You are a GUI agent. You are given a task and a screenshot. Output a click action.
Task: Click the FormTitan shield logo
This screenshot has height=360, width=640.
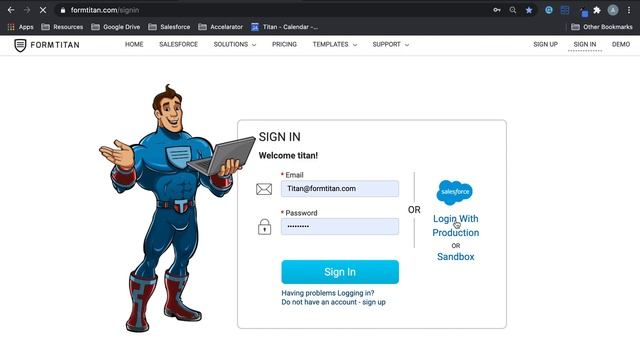pyautogui.click(x=20, y=45)
